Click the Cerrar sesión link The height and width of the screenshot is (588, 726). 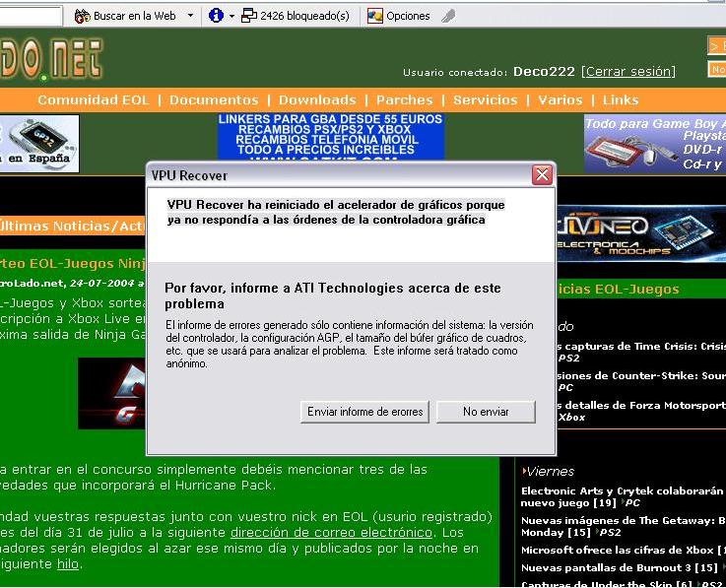click(628, 71)
